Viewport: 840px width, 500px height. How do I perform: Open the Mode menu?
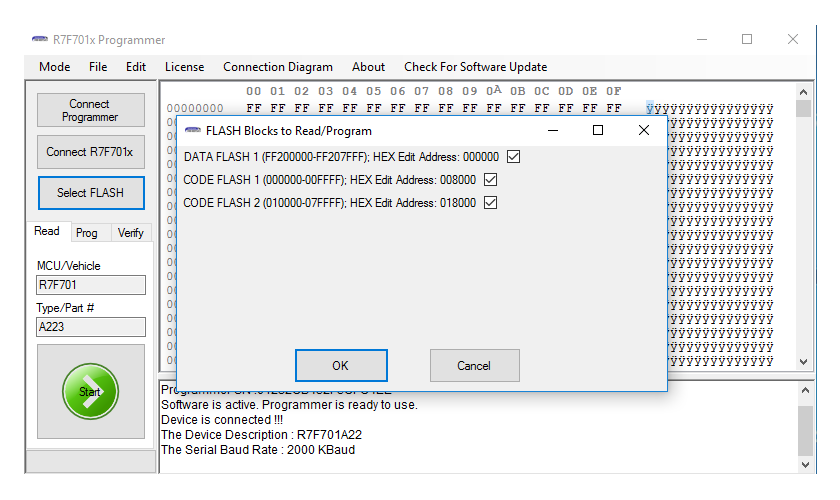(x=55, y=67)
